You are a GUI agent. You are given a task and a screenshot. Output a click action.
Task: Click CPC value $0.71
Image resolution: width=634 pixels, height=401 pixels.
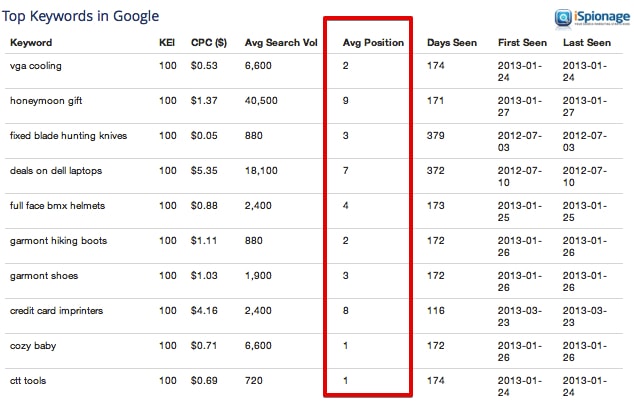pos(204,346)
